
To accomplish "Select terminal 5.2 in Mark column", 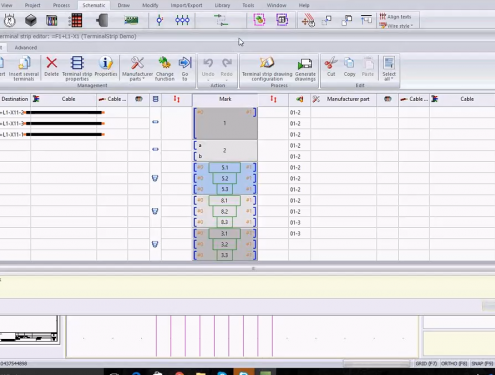I will click(x=225, y=178).
